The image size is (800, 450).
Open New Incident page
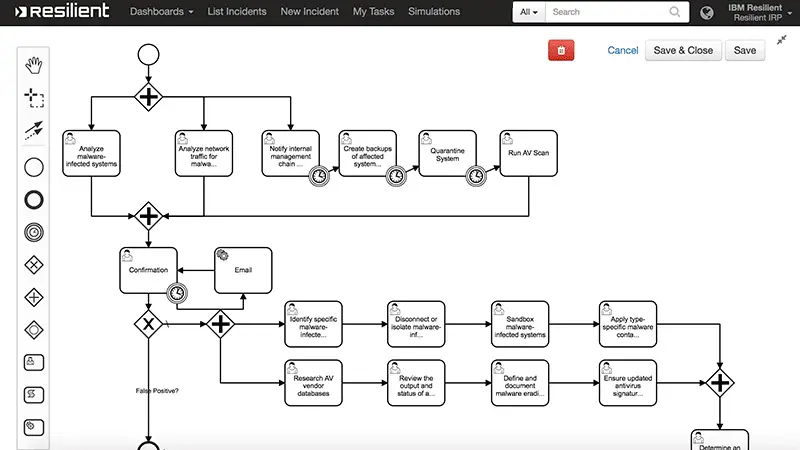(310, 11)
